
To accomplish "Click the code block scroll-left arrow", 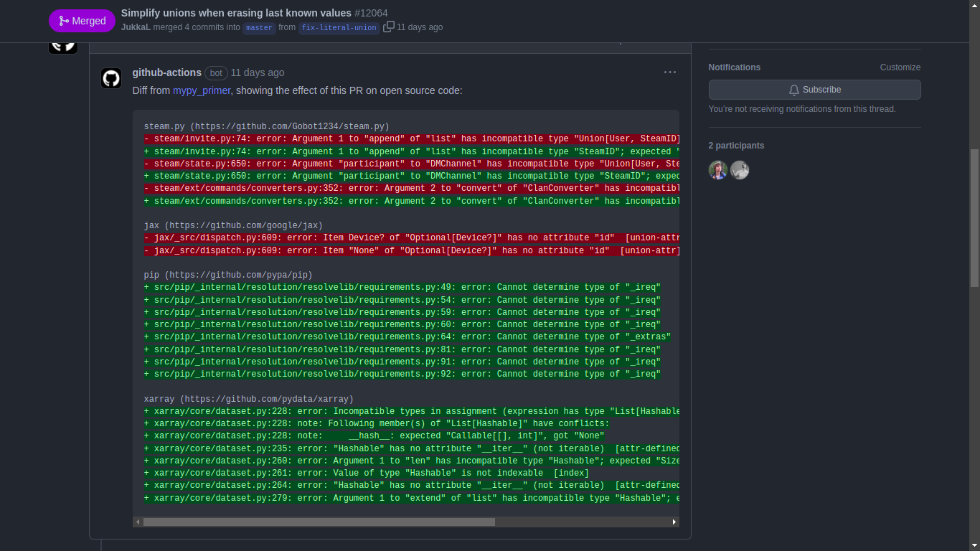I will 138,522.
